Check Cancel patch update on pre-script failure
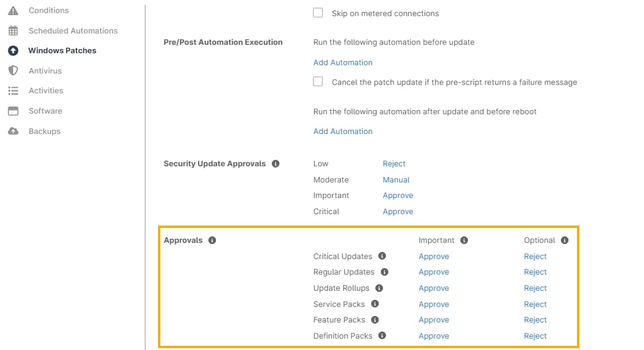This screenshot has width=644, height=350. 318,82
